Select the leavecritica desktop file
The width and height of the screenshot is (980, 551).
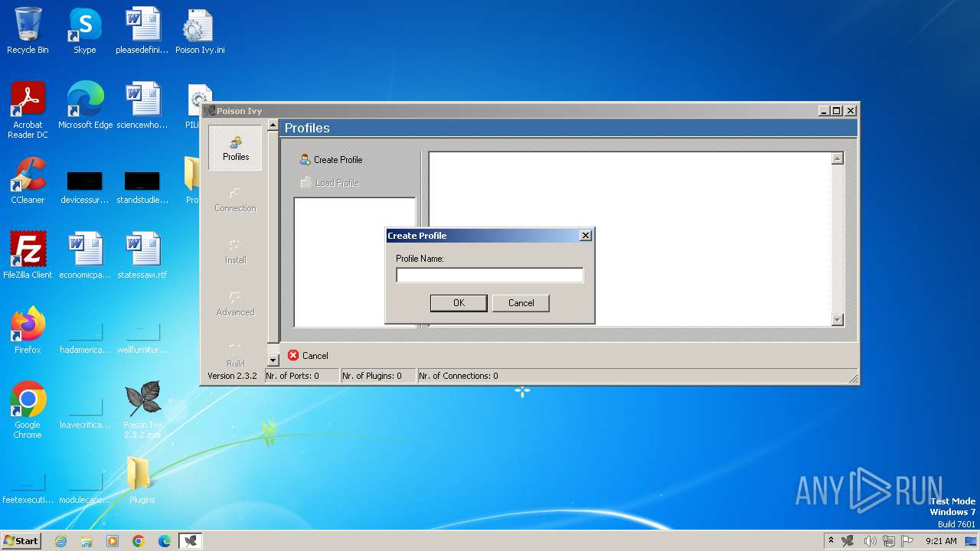[x=85, y=413]
